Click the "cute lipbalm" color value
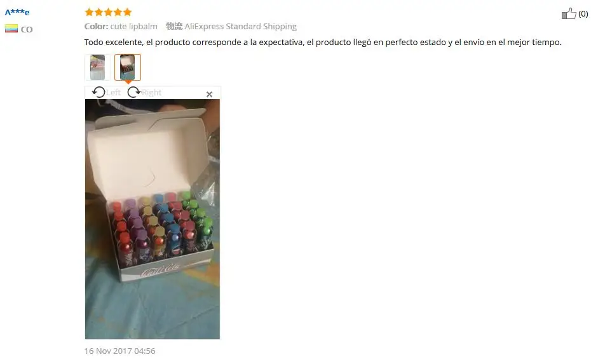 pyautogui.click(x=134, y=27)
